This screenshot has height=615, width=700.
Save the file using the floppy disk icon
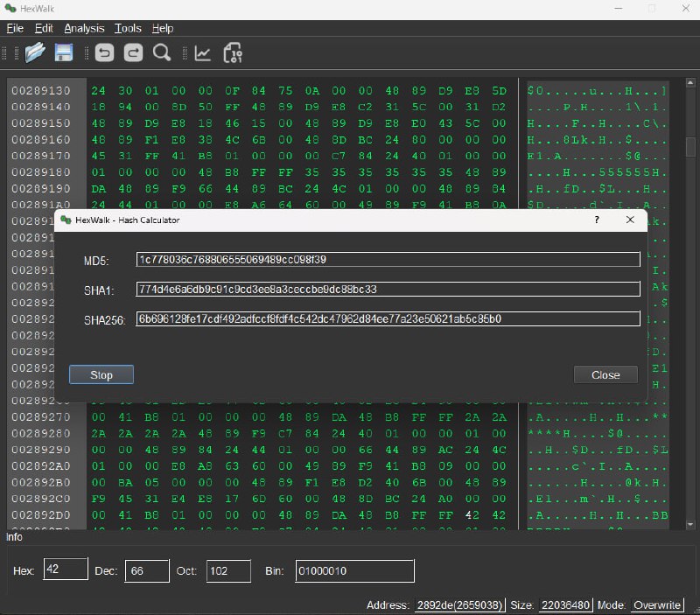tap(63, 52)
